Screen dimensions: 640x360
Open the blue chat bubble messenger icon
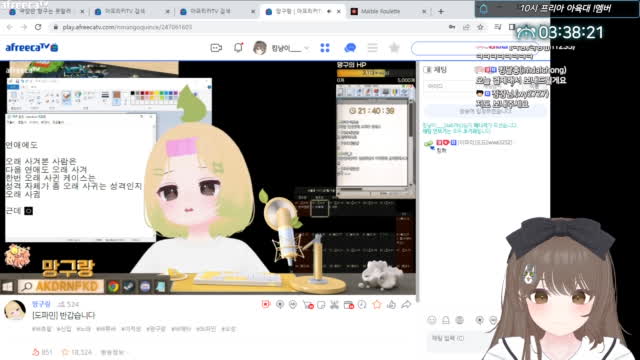point(350,48)
